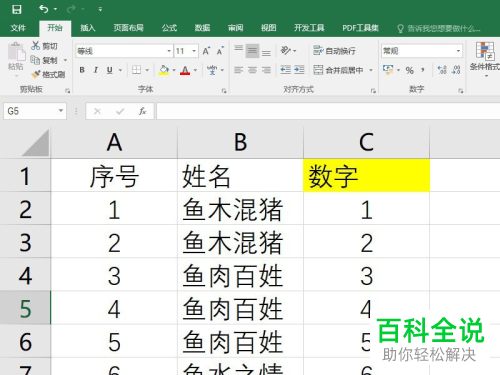
Task: Click the Save icon in quick access toolbar
Action: pos(16,9)
